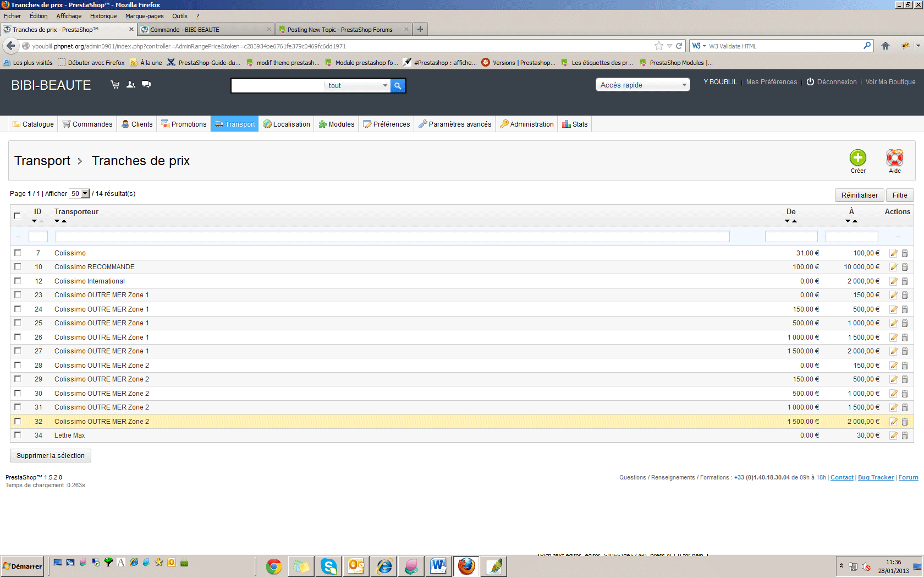Reload page with refresh icon
Viewport: 924px width, 578px height.
(x=679, y=46)
